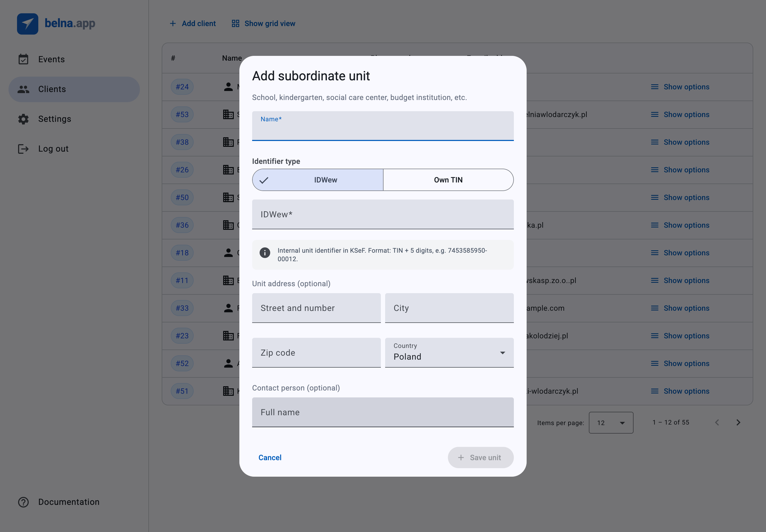Click the #33 client badge

182,308
